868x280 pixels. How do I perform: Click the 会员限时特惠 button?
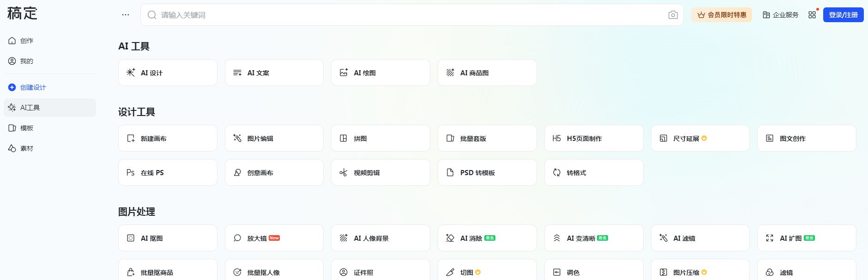tap(721, 15)
